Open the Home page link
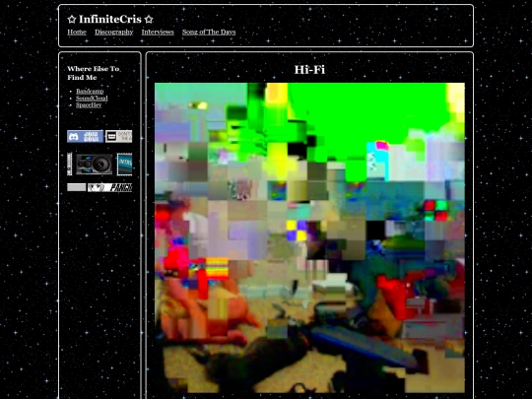Image resolution: width=532 pixels, height=399 pixels. (x=77, y=32)
